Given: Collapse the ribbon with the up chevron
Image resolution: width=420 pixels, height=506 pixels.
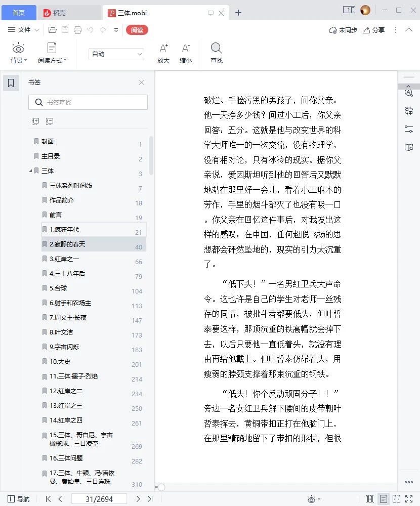Looking at the screenshot, I should click(409, 30).
